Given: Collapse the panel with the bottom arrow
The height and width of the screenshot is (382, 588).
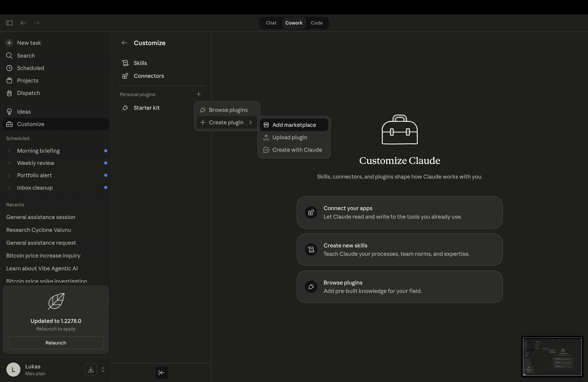Looking at the screenshot, I should (x=161, y=372).
